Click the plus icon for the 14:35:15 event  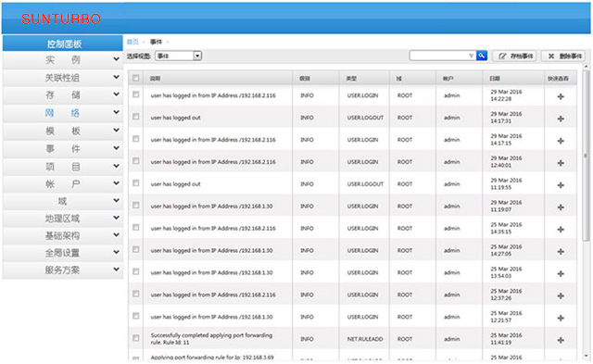[561, 230]
